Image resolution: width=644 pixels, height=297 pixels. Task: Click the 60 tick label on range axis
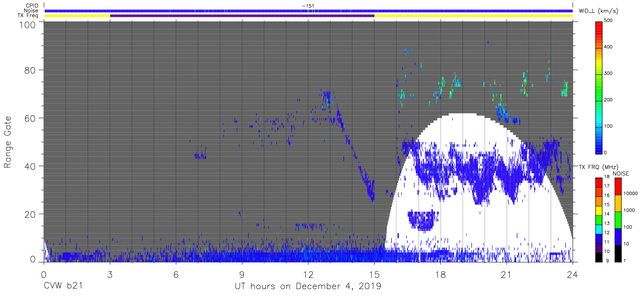[31, 118]
